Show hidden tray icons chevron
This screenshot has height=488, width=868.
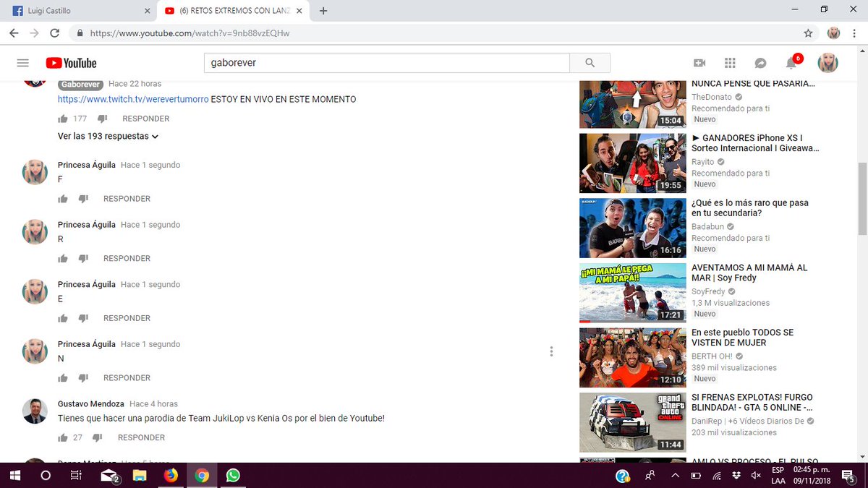tap(676, 476)
